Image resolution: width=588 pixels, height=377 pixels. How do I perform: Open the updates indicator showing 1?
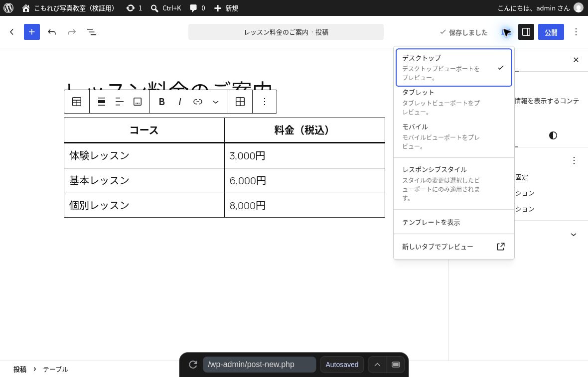134,8
